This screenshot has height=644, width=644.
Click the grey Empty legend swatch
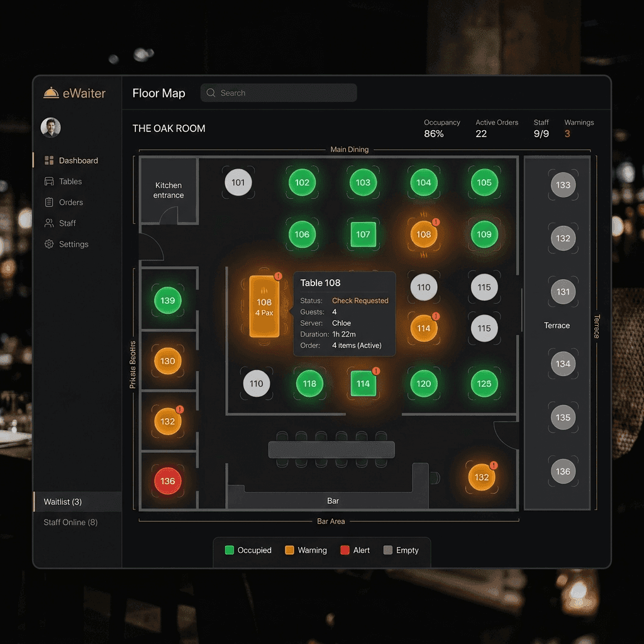[387, 550]
